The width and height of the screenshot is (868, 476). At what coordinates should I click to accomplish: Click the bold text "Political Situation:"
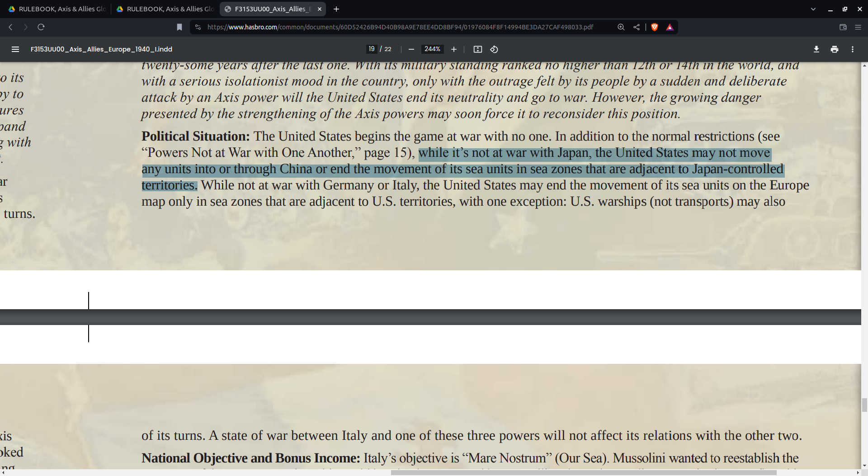[x=195, y=136]
